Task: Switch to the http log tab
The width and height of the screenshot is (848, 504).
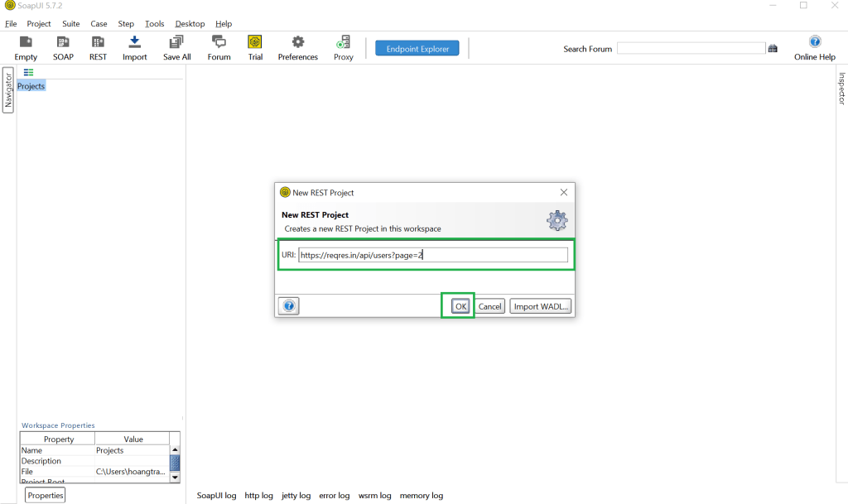Action: click(x=258, y=496)
